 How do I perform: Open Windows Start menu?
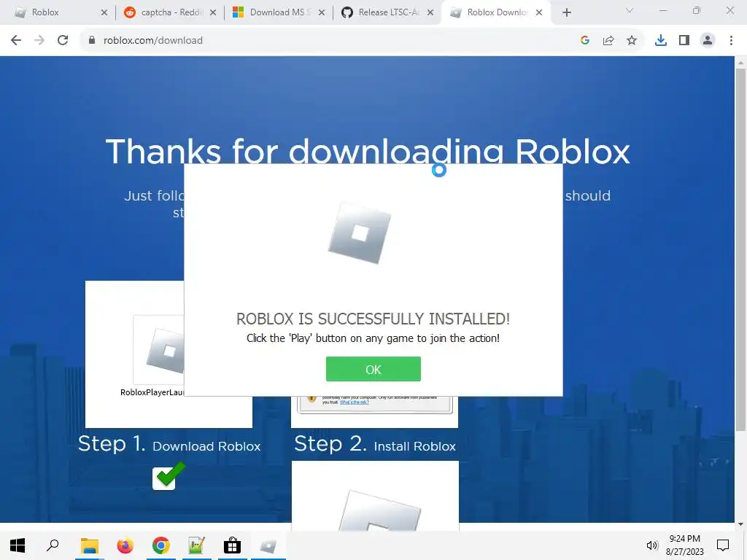(18, 545)
